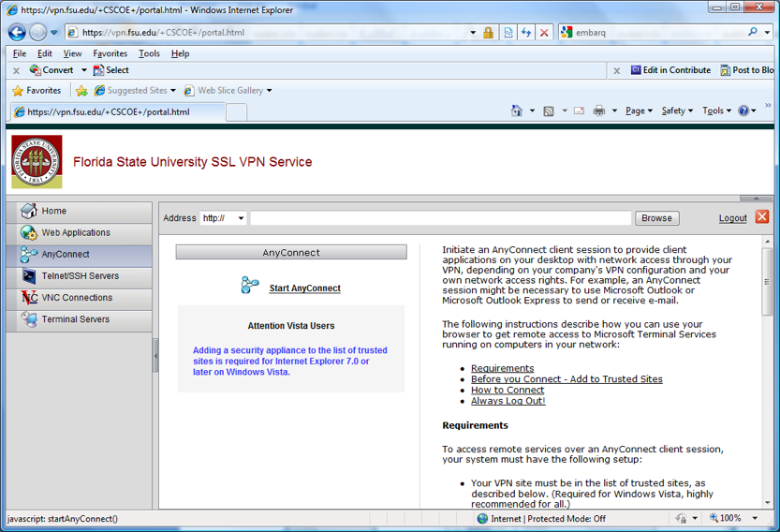Viewport: 780px width, 532px height.
Task: Open the Favorites menu
Action: (x=110, y=53)
